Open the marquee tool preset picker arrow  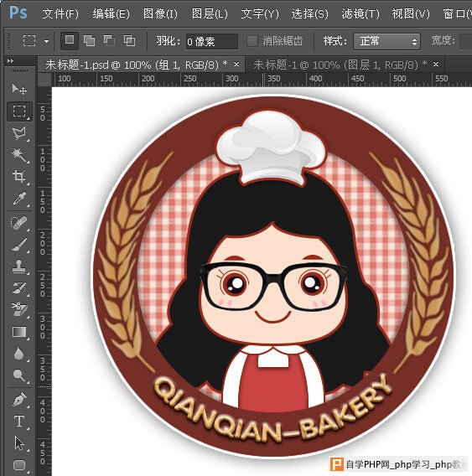(46, 41)
